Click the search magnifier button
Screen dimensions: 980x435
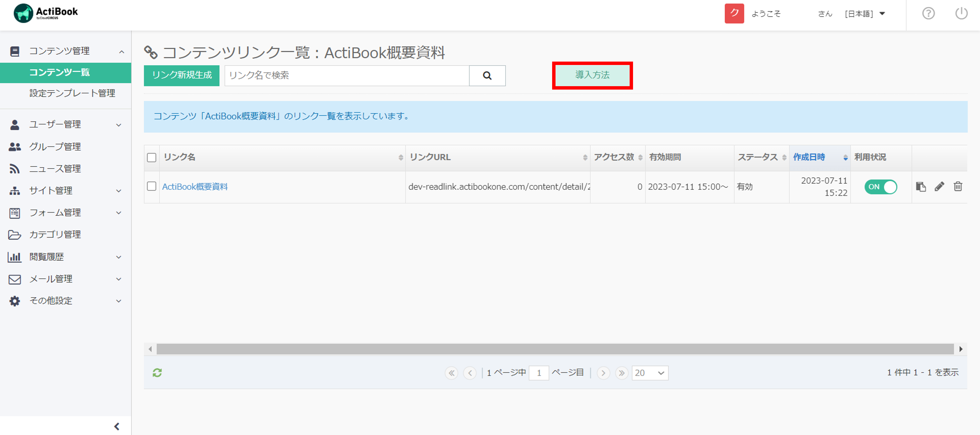click(x=487, y=76)
